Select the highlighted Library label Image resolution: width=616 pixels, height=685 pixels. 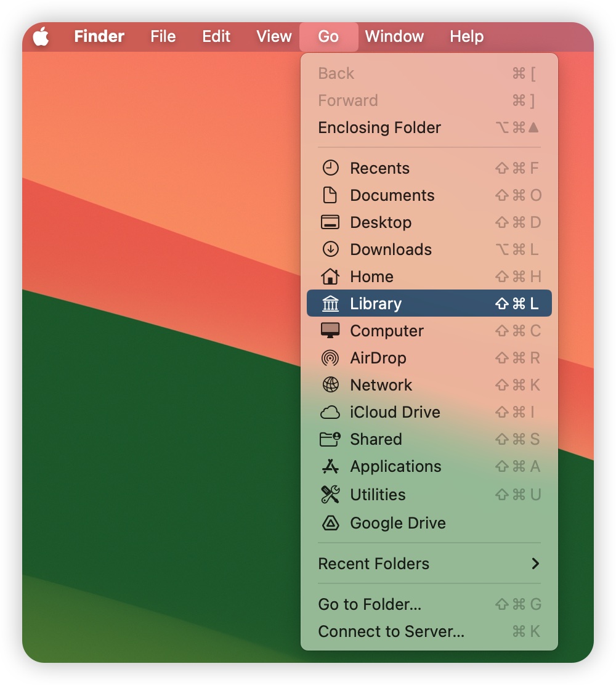coord(376,304)
